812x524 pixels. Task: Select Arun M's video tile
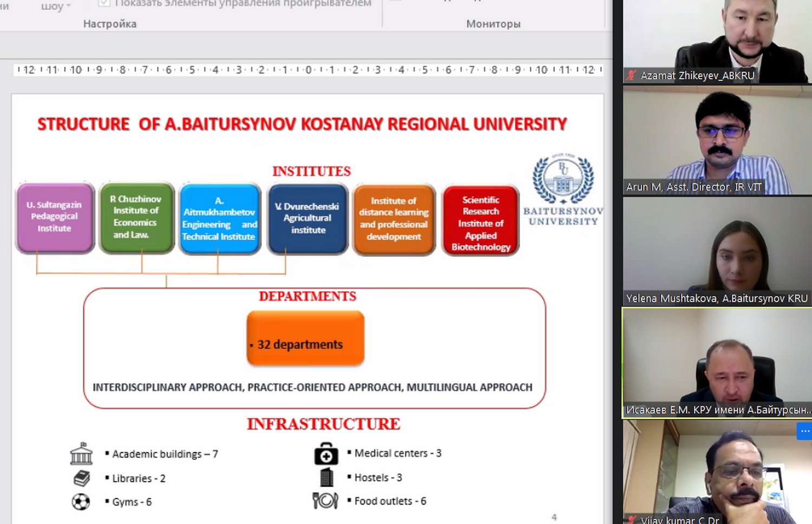[x=717, y=140]
